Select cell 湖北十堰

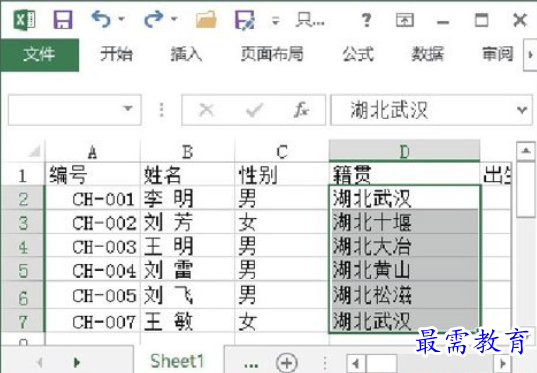point(404,222)
